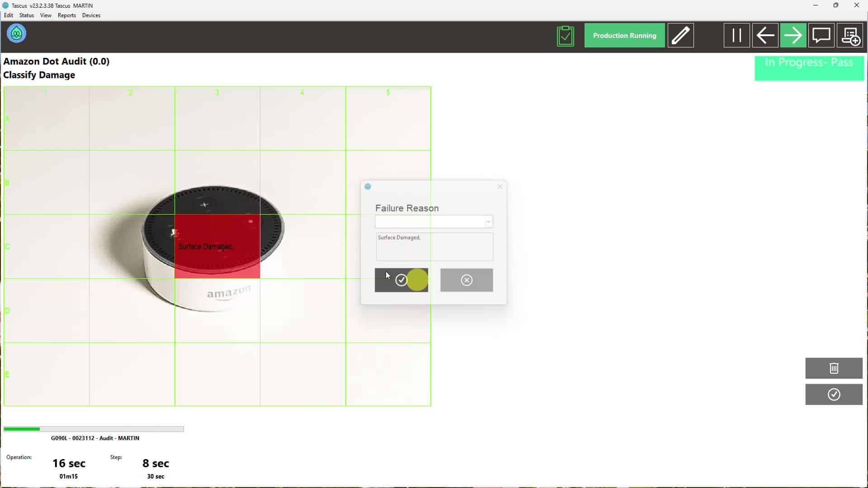Click the add document icon in toolbar
The image size is (868, 488).
pyautogui.click(x=849, y=36)
